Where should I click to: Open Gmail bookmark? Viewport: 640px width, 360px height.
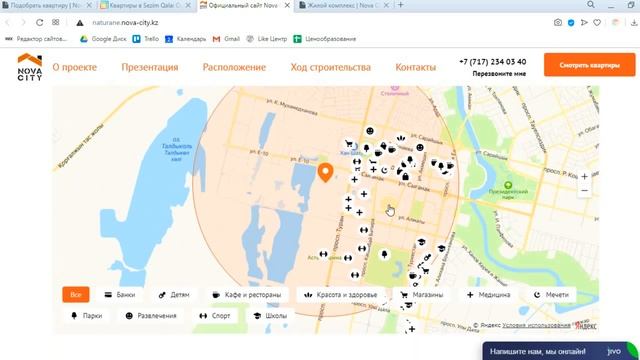pos(227,39)
